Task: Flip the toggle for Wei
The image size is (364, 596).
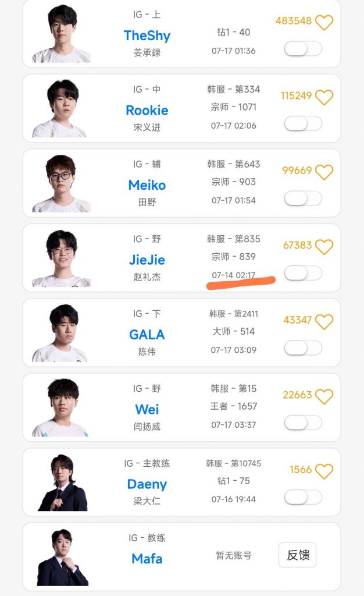Action: point(303,423)
